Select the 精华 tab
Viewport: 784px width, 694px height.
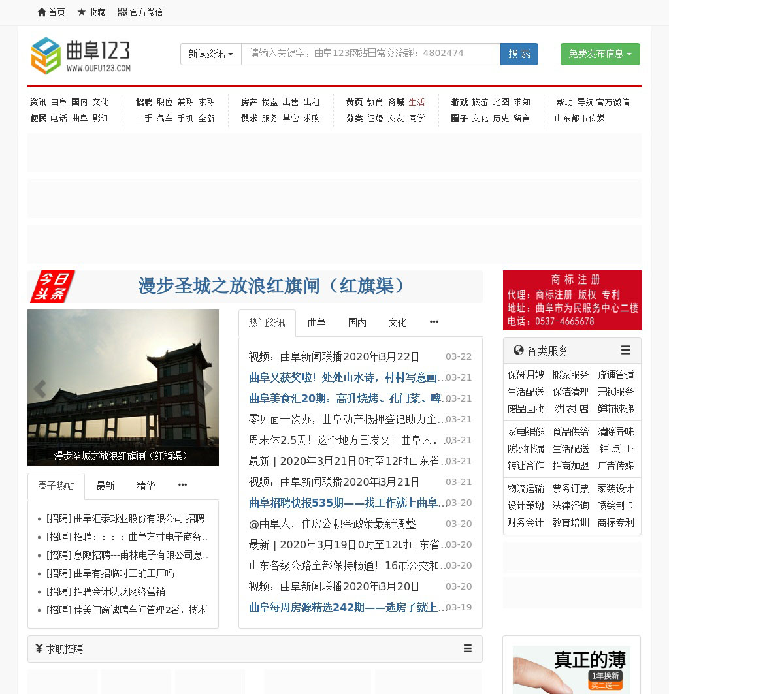146,486
